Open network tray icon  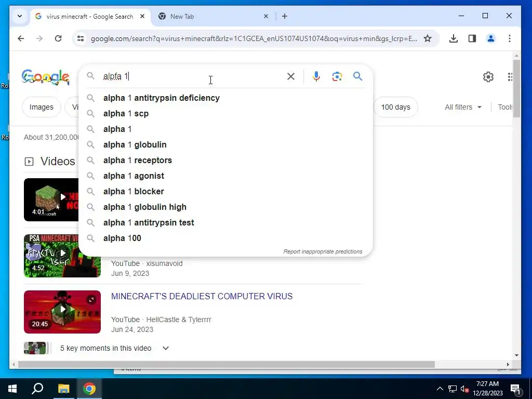pyautogui.click(x=453, y=389)
